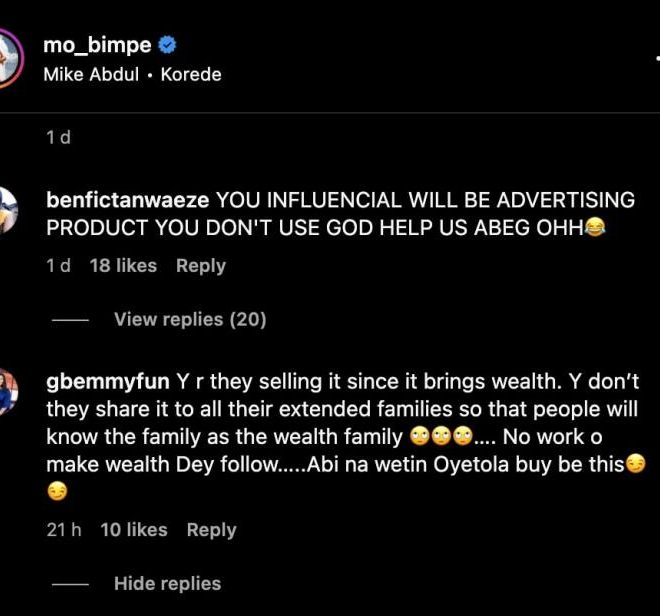This screenshot has width=660, height=616.
Task: Click the 21 h timestamp
Action: [x=63, y=530]
